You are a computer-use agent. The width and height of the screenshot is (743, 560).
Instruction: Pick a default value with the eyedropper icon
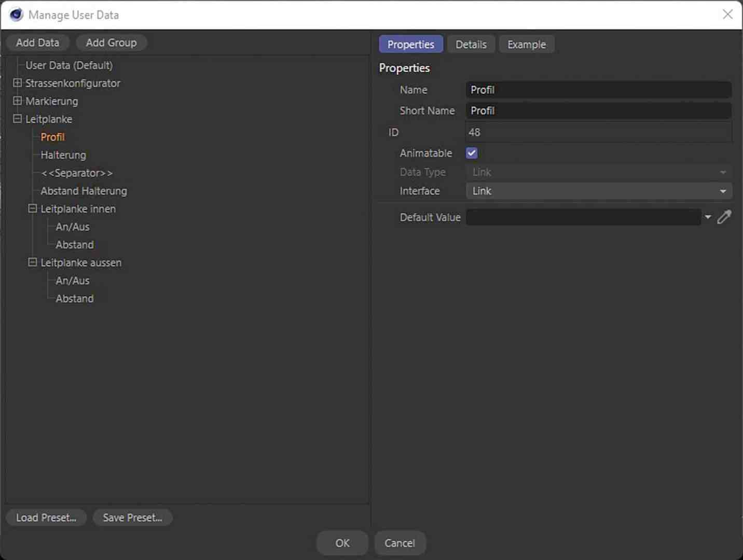pyautogui.click(x=725, y=217)
